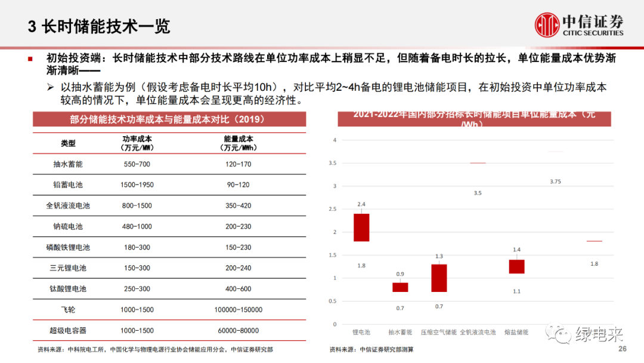Select the 铅蓄电池 row label
The image size is (644, 363).
click(x=68, y=185)
